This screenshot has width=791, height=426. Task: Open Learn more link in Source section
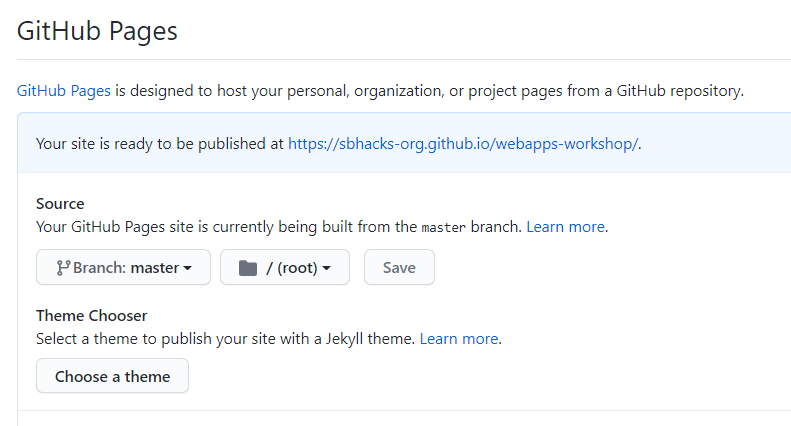pyautogui.click(x=567, y=226)
